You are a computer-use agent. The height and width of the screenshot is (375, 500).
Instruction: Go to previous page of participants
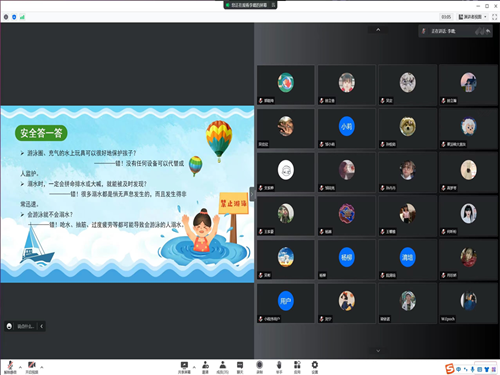[x=378, y=30]
